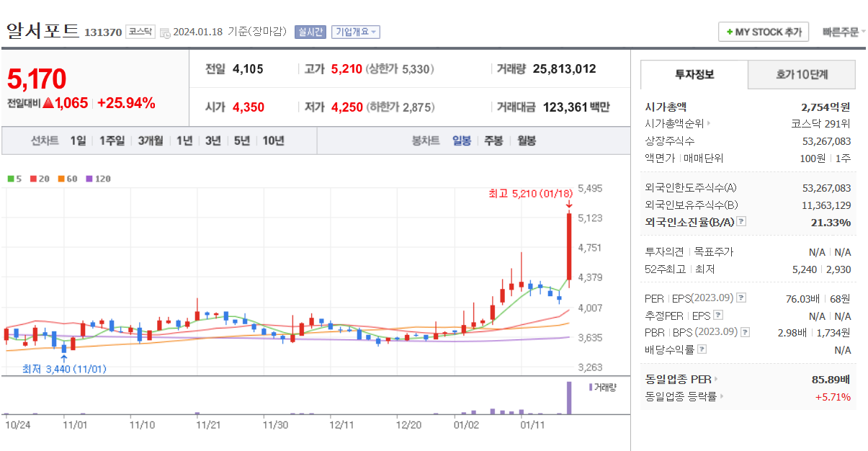
Task: Click the +25.94% change rate
Action: click(x=126, y=103)
